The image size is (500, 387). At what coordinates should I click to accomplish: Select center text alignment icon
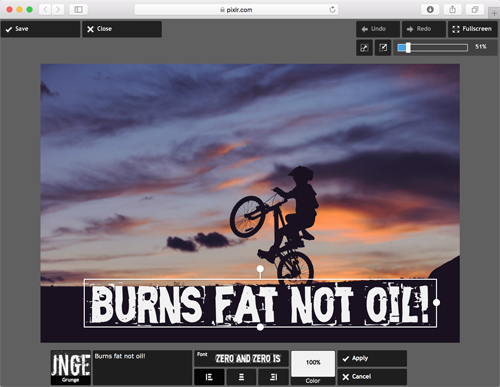pyautogui.click(x=241, y=377)
